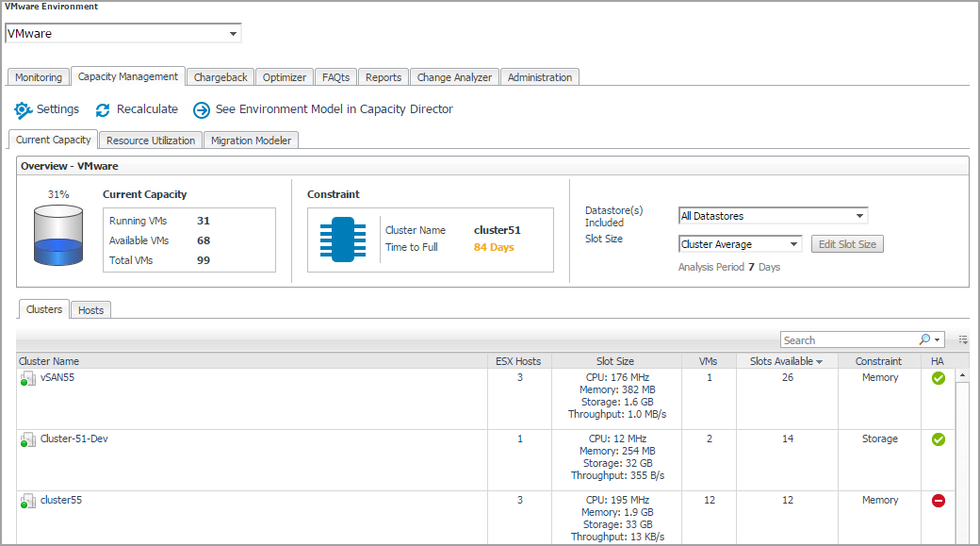
Task: Expand the VMware environment dropdown
Action: tap(233, 34)
